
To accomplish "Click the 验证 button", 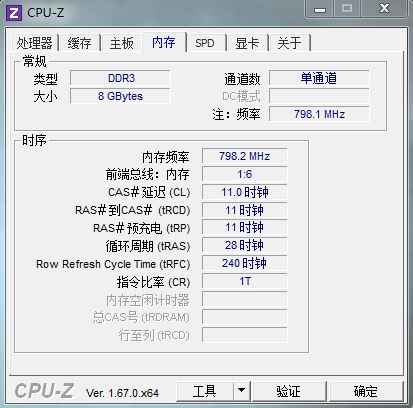I will click(x=289, y=391).
